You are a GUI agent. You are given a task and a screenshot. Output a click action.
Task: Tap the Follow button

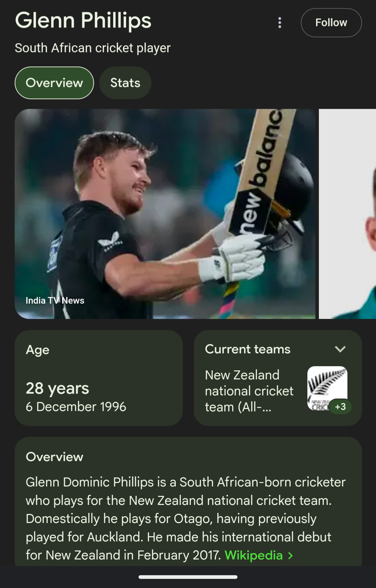(331, 22)
